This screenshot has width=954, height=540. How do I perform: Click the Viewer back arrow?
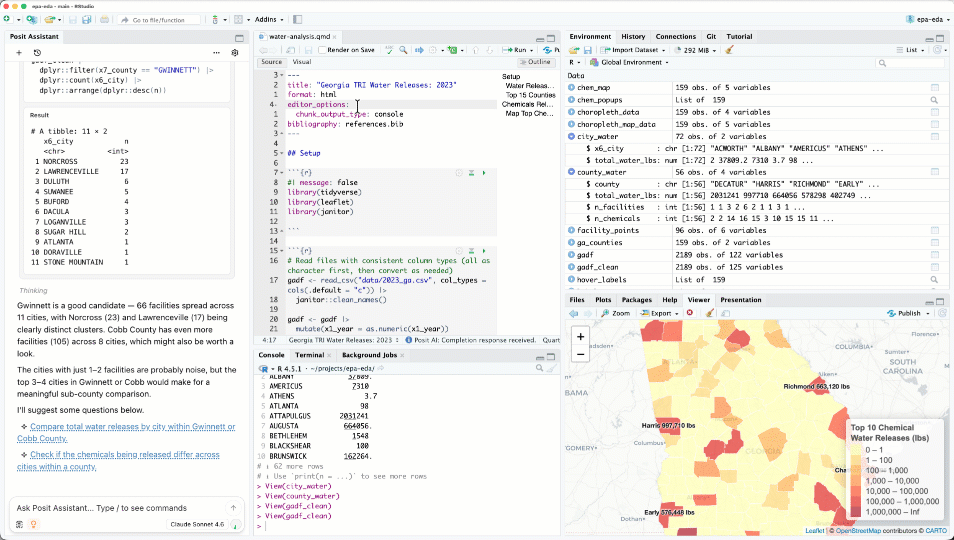coord(573,313)
